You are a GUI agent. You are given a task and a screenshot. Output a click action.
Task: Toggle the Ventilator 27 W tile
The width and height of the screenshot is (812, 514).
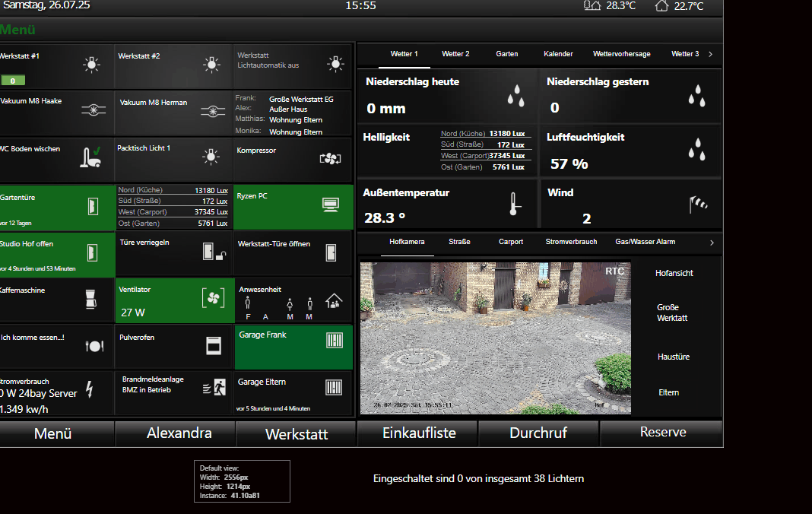[x=175, y=300]
